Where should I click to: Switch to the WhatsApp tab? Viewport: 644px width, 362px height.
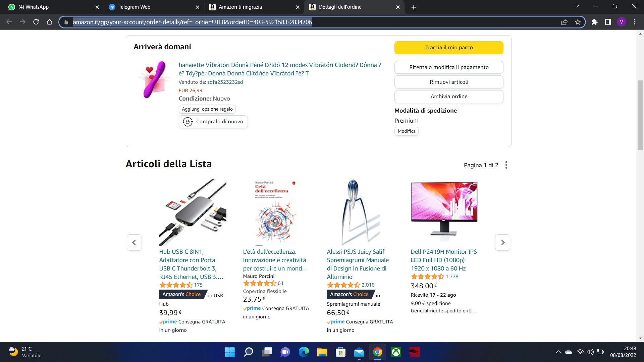click(x=54, y=7)
